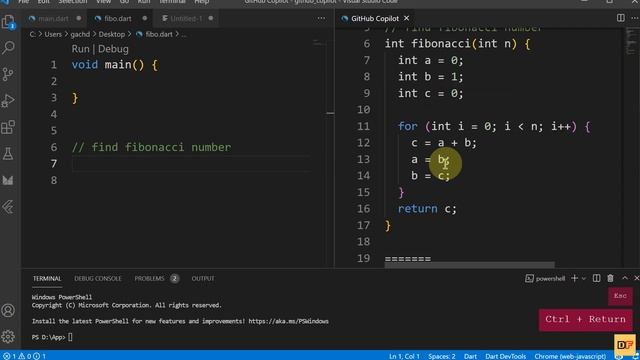The width and height of the screenshot is (640, 360).
Task: Click the PowerShell aka.ms/PSWindows link
Action: pos(288,321)
